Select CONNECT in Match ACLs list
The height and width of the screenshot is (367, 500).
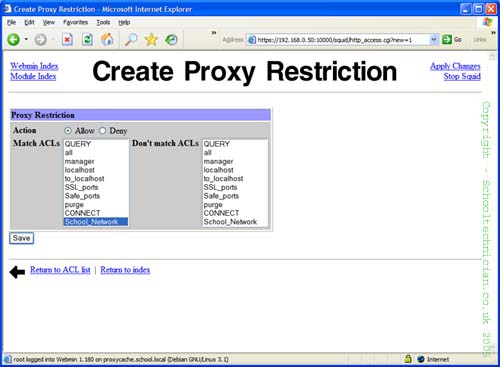(x=96, y=213)
